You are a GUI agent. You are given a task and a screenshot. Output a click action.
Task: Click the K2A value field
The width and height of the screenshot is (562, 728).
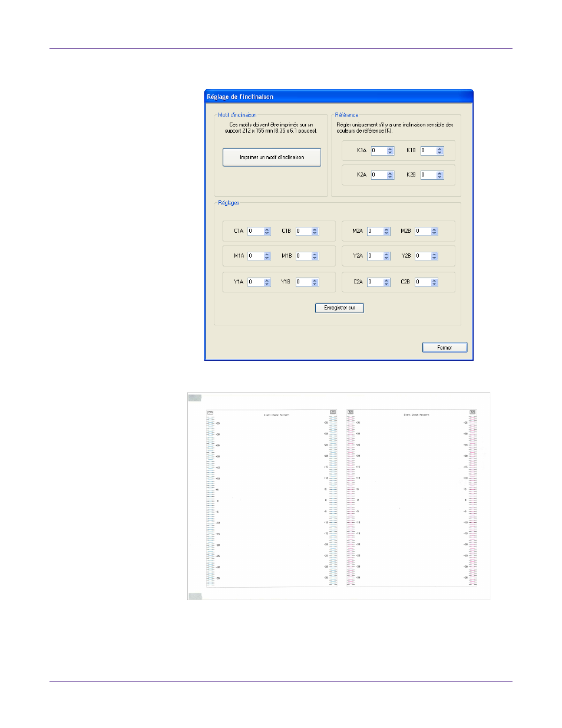tap(379, 175)
